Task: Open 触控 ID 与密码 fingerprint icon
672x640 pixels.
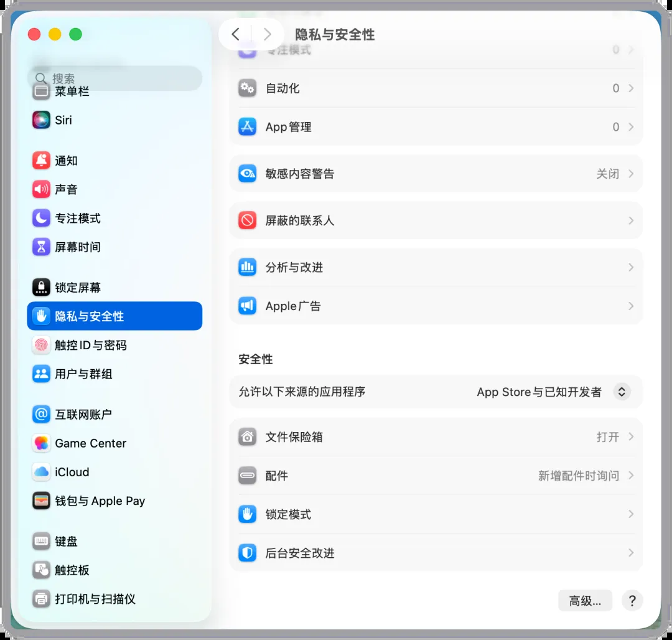Action: coord(41,345)
